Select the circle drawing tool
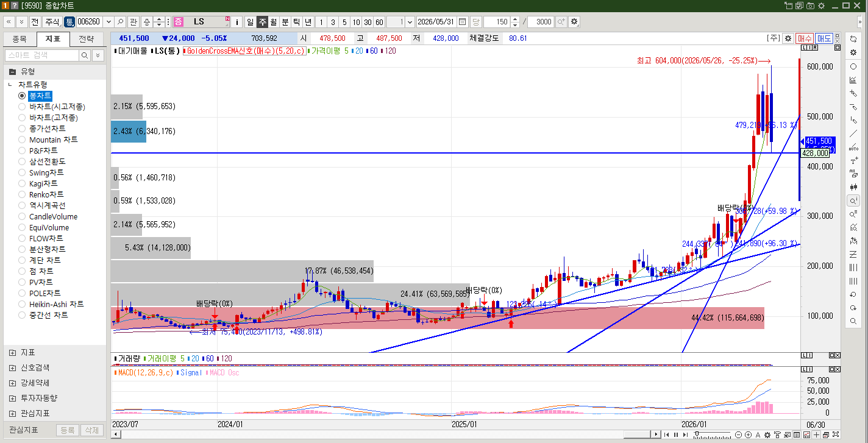The image size is (868, 443). (x=853, y=66)
